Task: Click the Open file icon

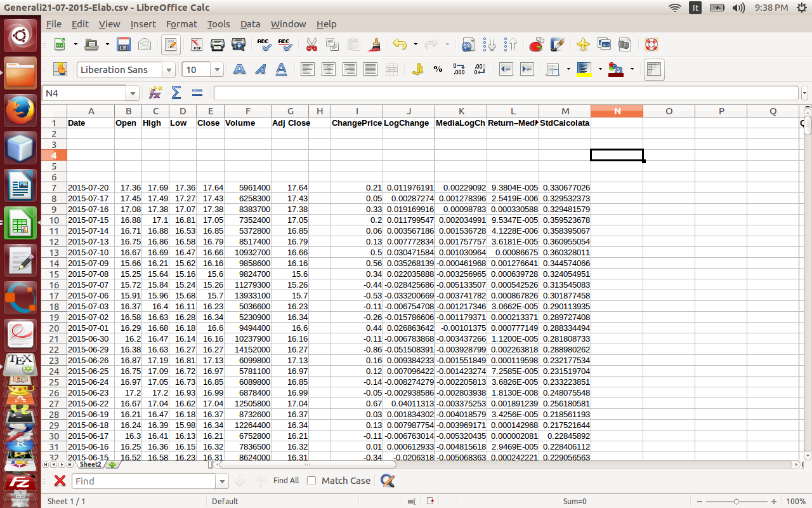Action: pos(92,44)
